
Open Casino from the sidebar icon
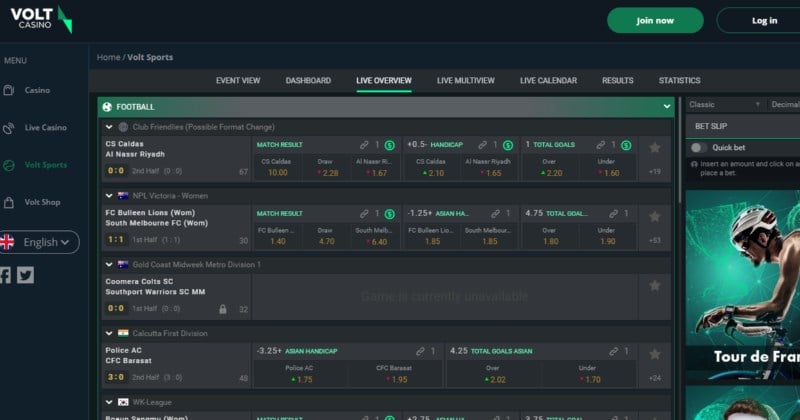click(9, 90)
